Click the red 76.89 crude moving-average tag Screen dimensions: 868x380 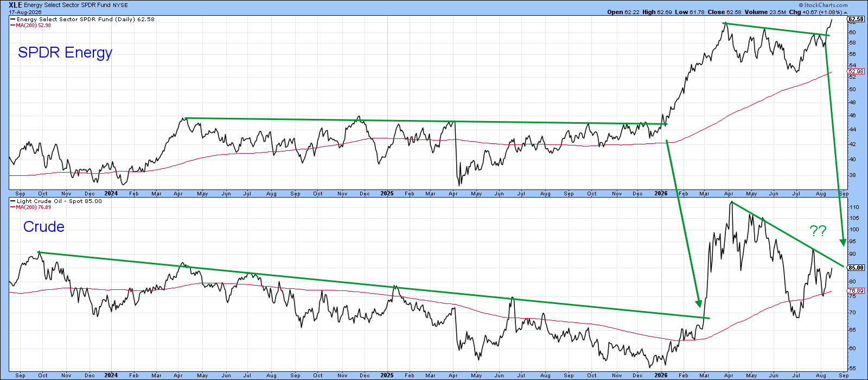(x=856, y=291)
